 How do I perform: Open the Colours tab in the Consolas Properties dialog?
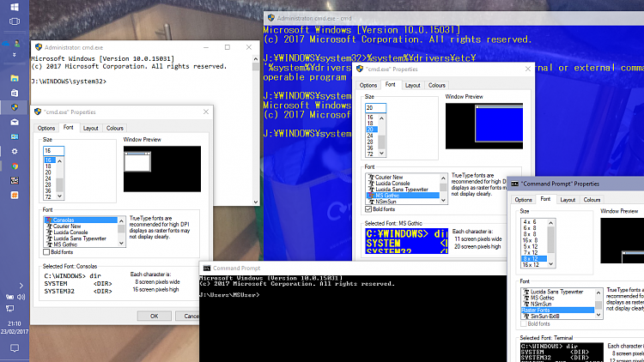114,128
